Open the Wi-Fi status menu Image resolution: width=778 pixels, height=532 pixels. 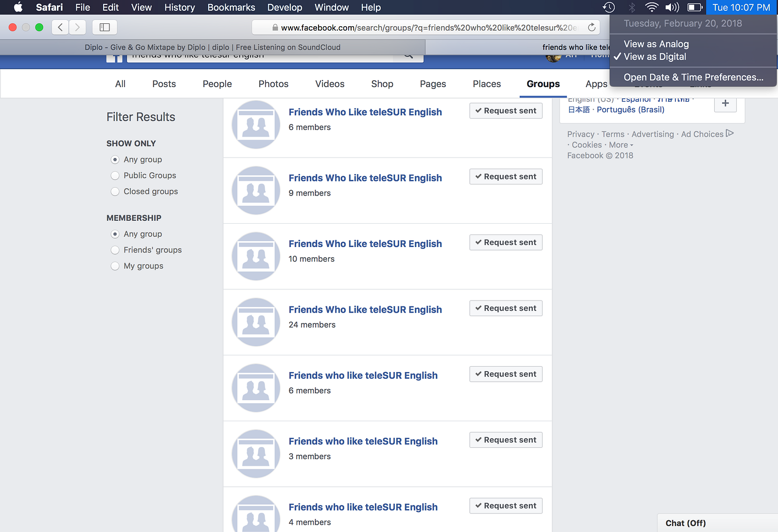[x=652, y=7]
